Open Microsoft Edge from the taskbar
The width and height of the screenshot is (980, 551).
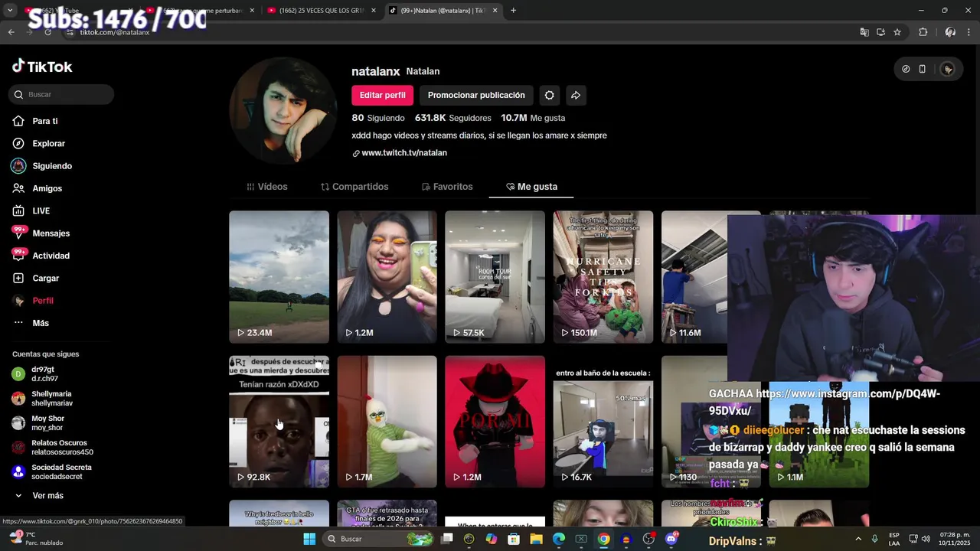point(559,539)
